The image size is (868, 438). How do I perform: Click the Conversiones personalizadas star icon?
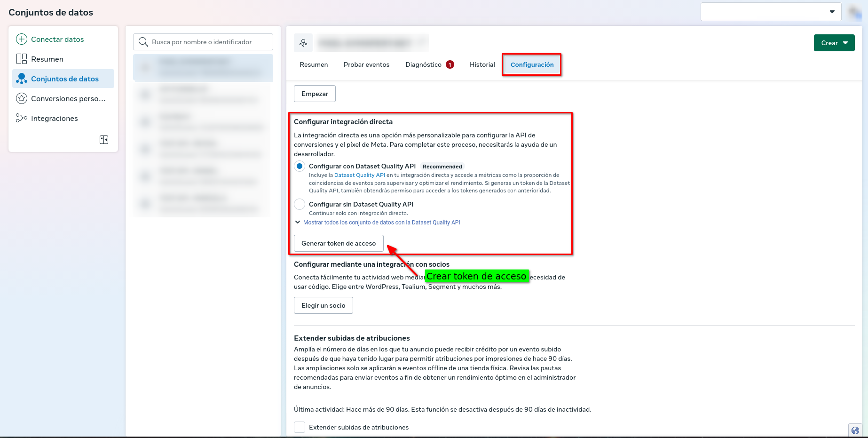click(x=22, y=99)
